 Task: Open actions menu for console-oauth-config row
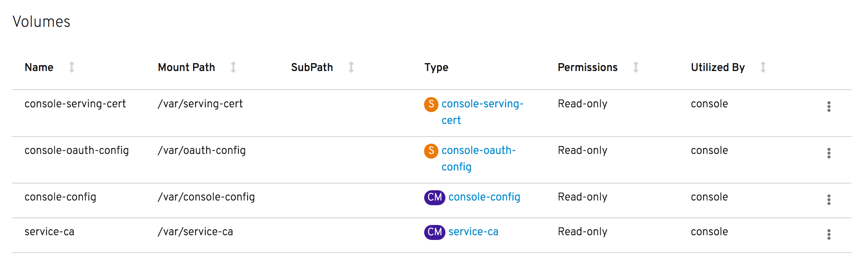(x=829, y=153)
